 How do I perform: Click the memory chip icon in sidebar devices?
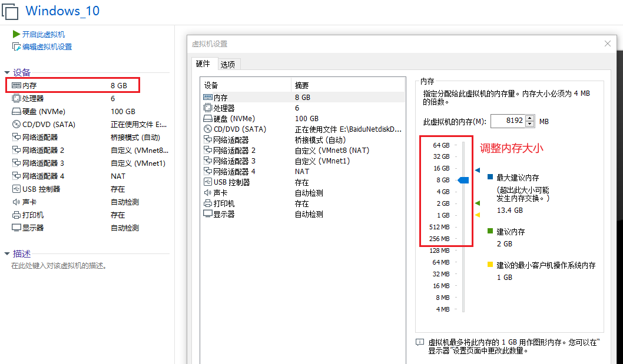click(x=16, y=85)
